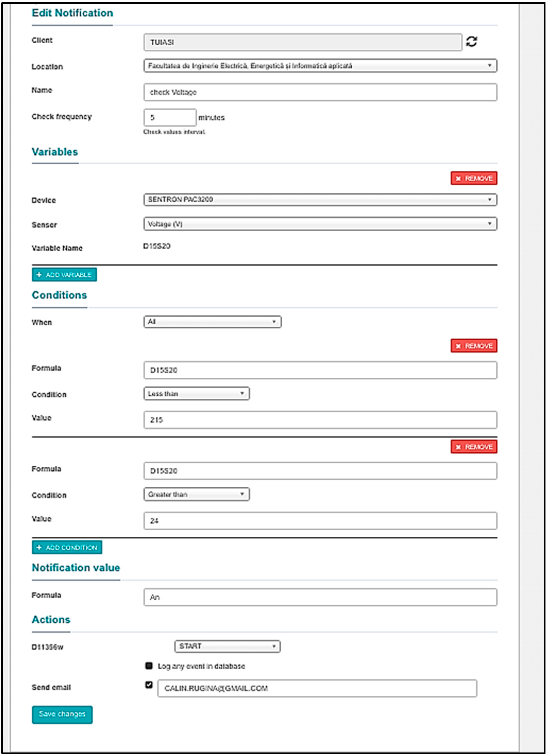The width and height of the screenshot is (548, 756).
Task: Focus the Check frequency minutes field
Action: (x=170, y=117)
